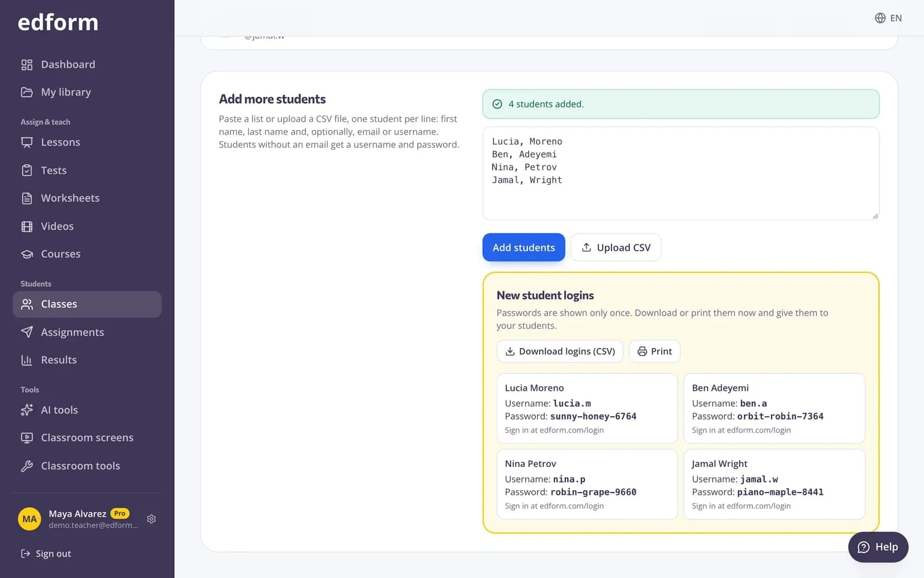Click the Upload CSV button
This screenshot has width=924, height=578.
click(616, 247)
